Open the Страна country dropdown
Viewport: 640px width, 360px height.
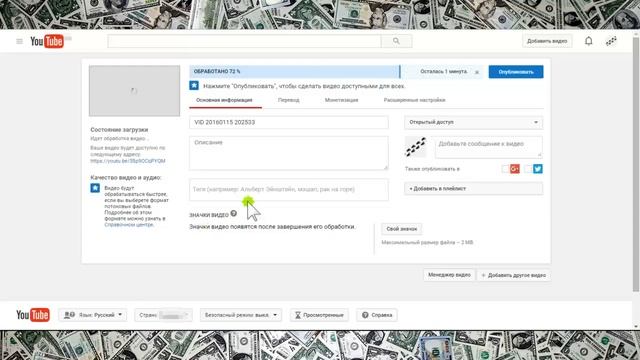click(x=163, y=315)
